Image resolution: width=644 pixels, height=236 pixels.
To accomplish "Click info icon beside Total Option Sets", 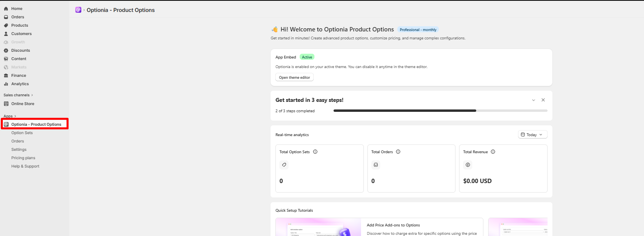I will point(315,152).
